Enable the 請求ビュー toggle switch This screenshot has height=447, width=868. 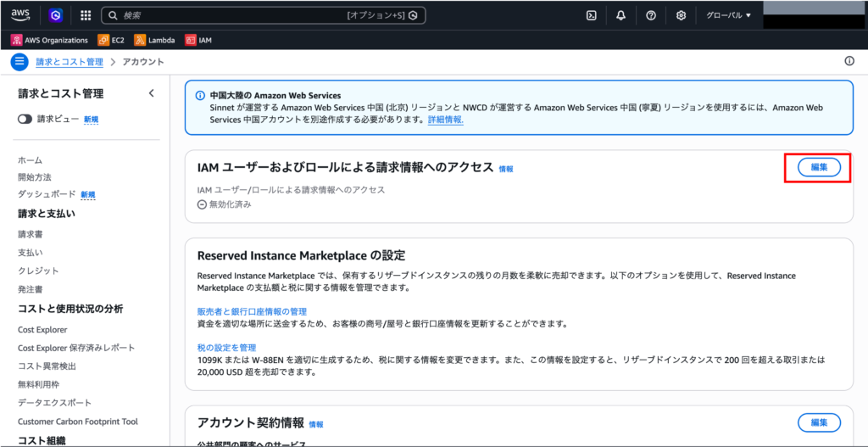(x=25, y=120)
